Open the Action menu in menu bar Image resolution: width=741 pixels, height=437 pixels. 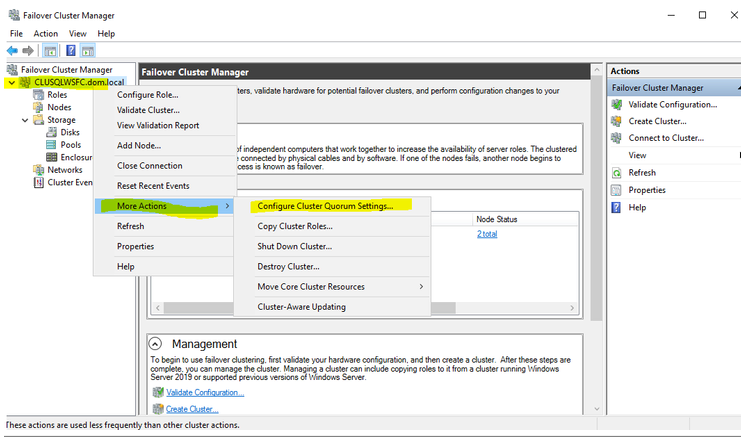[x=46, y=33]
